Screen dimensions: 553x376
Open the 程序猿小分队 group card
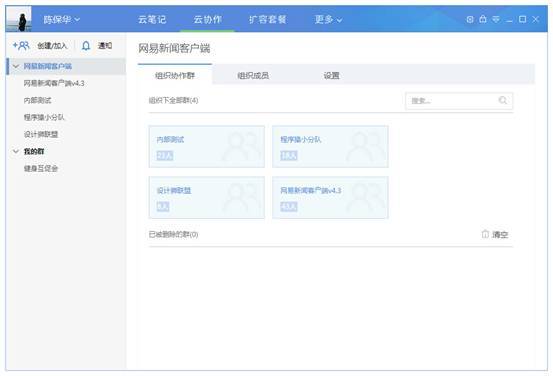(330, 146)
